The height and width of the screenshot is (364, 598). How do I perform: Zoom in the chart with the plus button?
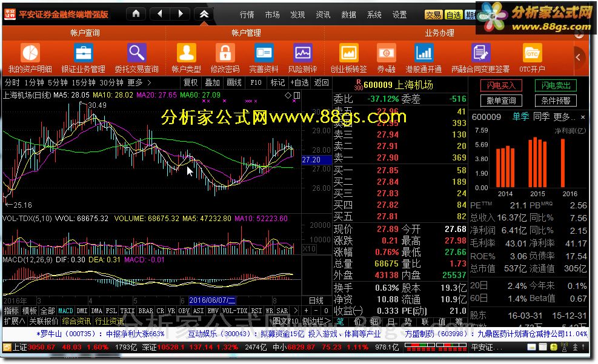click(x=306, y=311)
